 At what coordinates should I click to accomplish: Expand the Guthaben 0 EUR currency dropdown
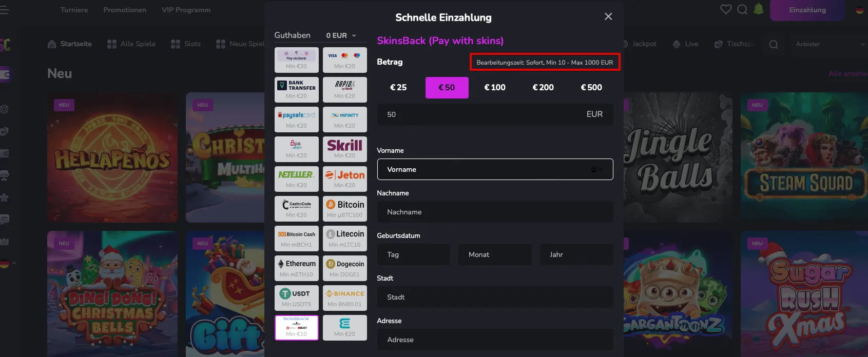341,35
